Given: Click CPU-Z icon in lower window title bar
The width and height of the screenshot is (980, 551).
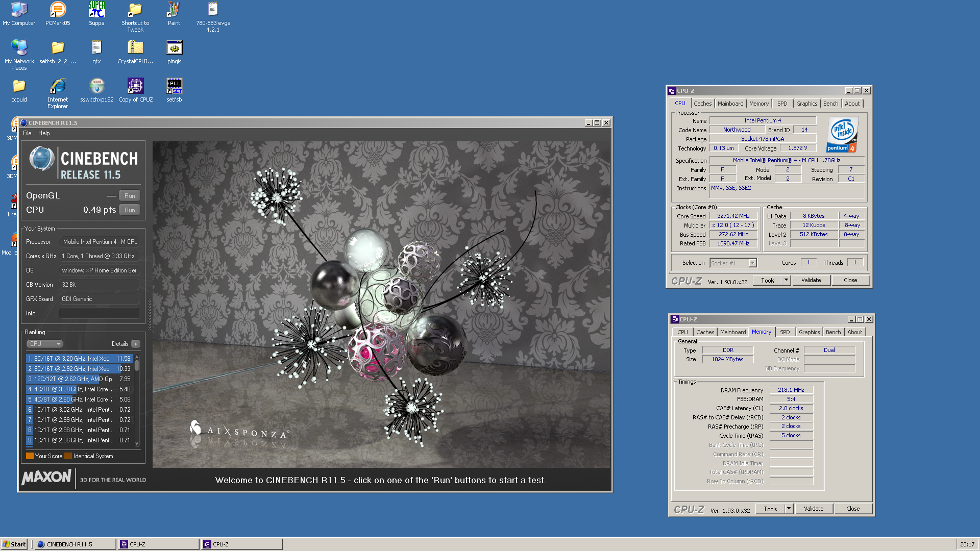Looking at the screenshot, I should pos(675,319).
